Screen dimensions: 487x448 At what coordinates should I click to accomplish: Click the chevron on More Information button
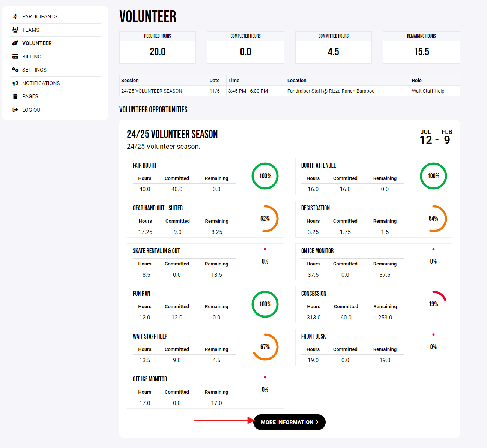point(317,422)
